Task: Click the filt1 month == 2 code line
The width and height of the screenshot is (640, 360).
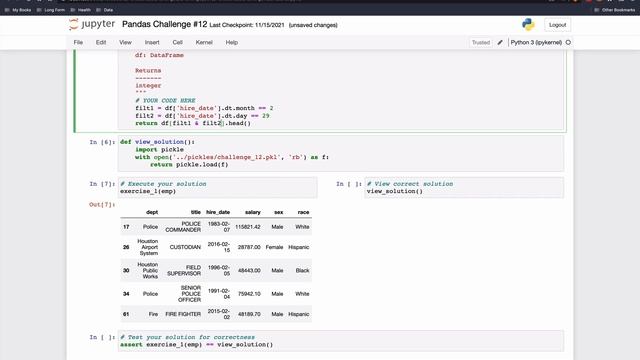Action: pyautogui.click(x=204, y=108)
